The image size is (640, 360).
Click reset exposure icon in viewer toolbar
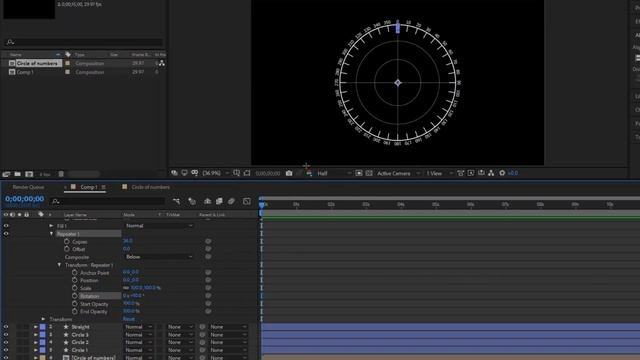[502, 173]
